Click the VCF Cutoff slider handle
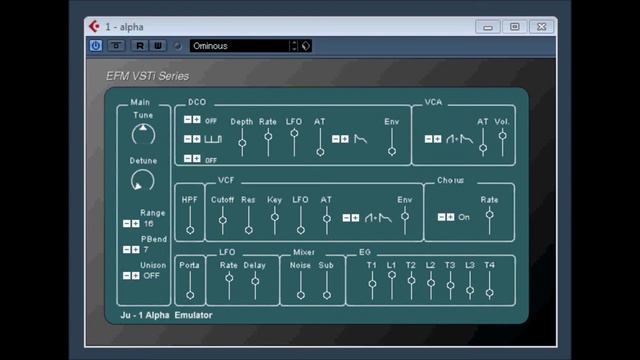 (222, 220)
